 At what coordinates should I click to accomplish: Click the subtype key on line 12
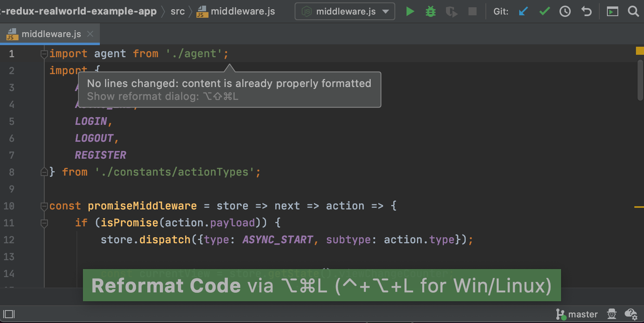[349, 240]
